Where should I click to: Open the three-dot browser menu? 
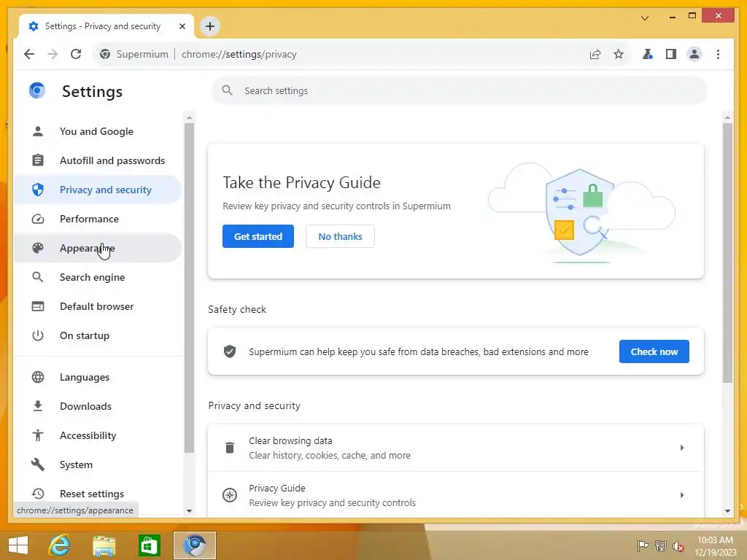(718, 54)
